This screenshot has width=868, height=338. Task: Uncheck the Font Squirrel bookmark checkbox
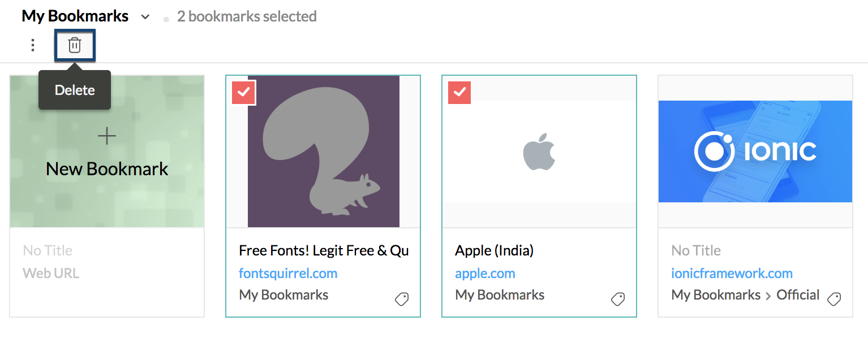[x=244, y=93]
